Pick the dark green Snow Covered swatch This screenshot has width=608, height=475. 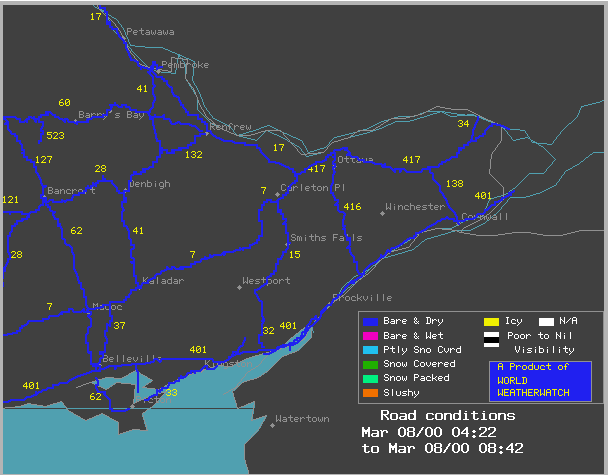click(370, 365)
